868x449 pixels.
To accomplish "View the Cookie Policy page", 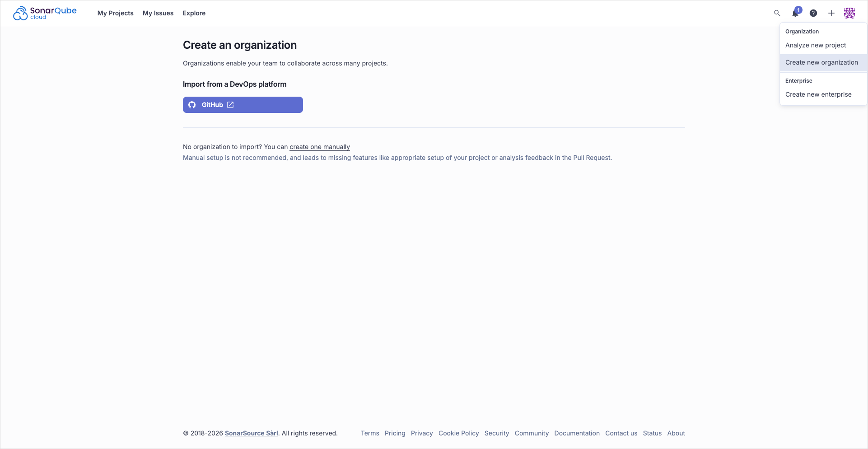I will (x=458, y=433).
